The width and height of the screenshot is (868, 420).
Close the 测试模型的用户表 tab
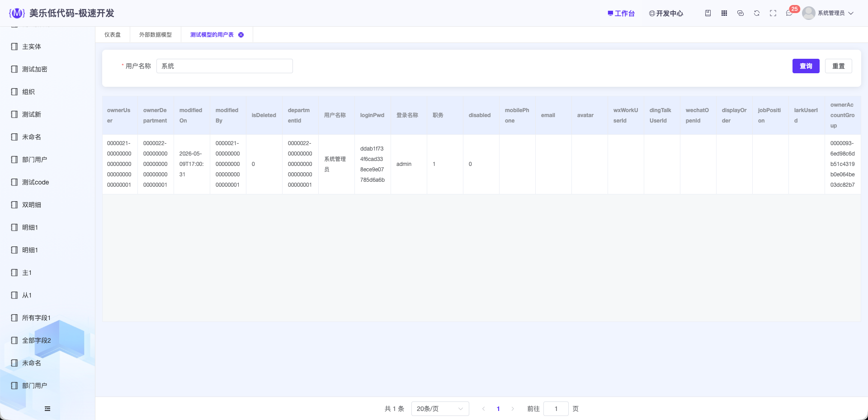pos(241,35)
